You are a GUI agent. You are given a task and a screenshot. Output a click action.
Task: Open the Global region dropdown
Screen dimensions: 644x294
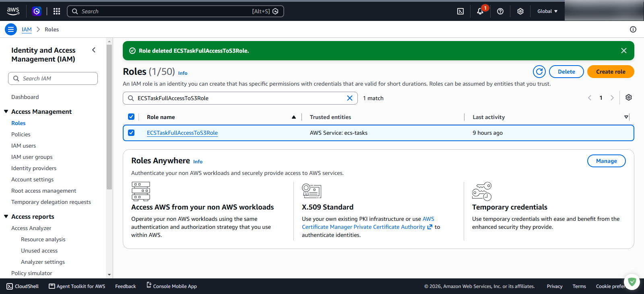click(x=547, y=11)
